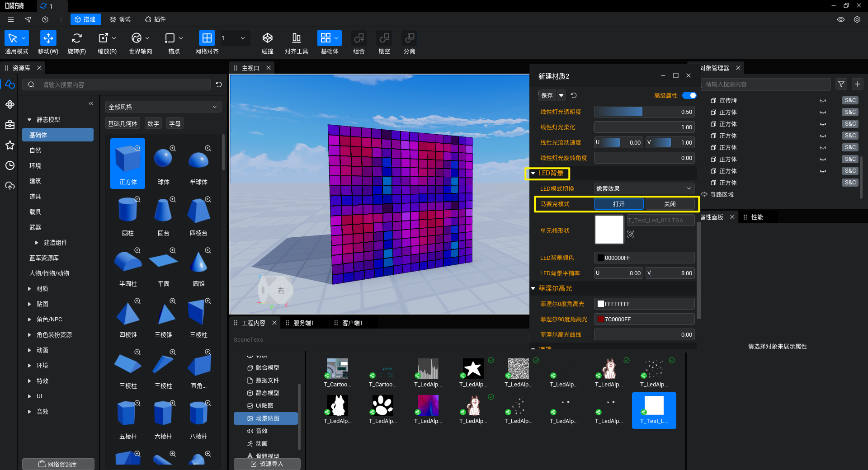The width and height of the screenshot is (868, 470).
Task: Open the 碰撞 collision tool
Action: (x=268, y=43)
